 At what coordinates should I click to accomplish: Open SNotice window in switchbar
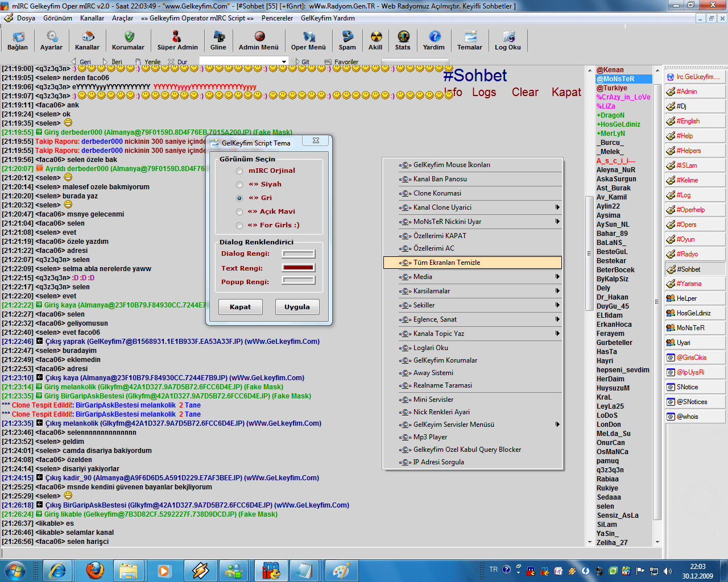point(695,387)
